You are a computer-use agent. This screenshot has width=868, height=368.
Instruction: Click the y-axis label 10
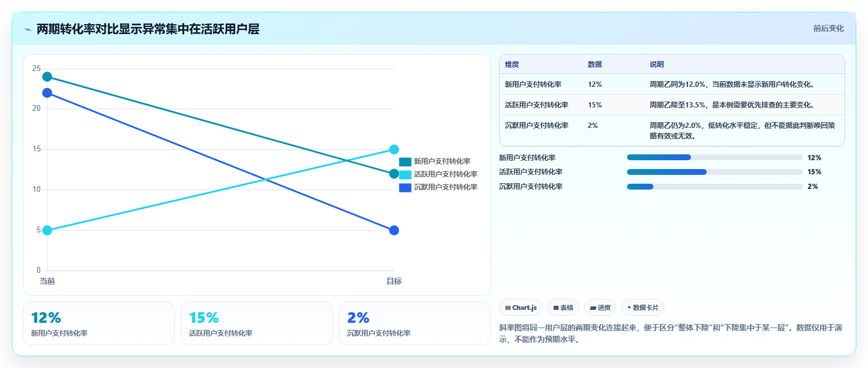36,190
